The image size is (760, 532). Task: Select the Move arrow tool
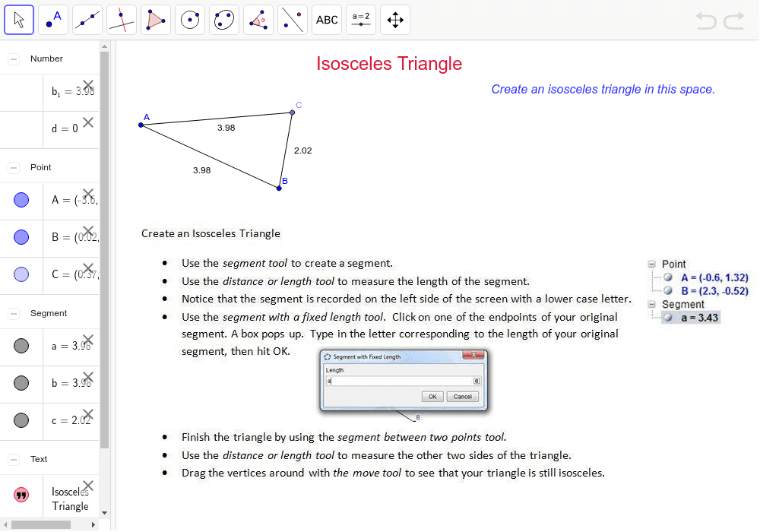(x=19, y=20)
